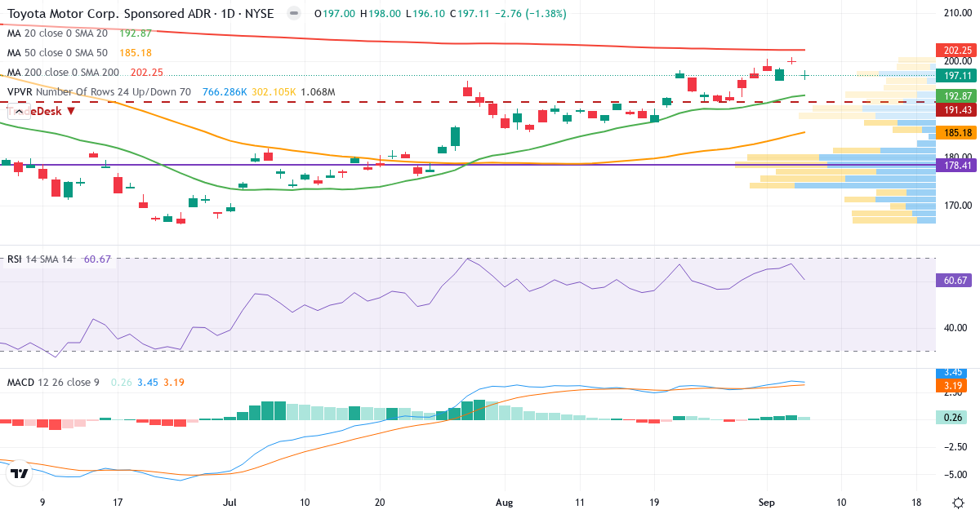Click the TradingView logo icon
980x514 pixels.
pos(20,472)
